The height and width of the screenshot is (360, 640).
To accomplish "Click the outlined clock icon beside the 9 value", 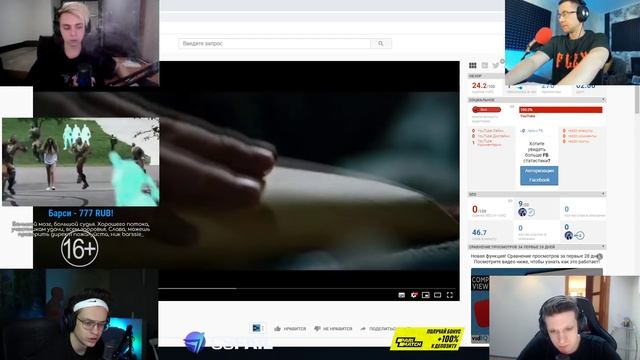I will (531, 212).
